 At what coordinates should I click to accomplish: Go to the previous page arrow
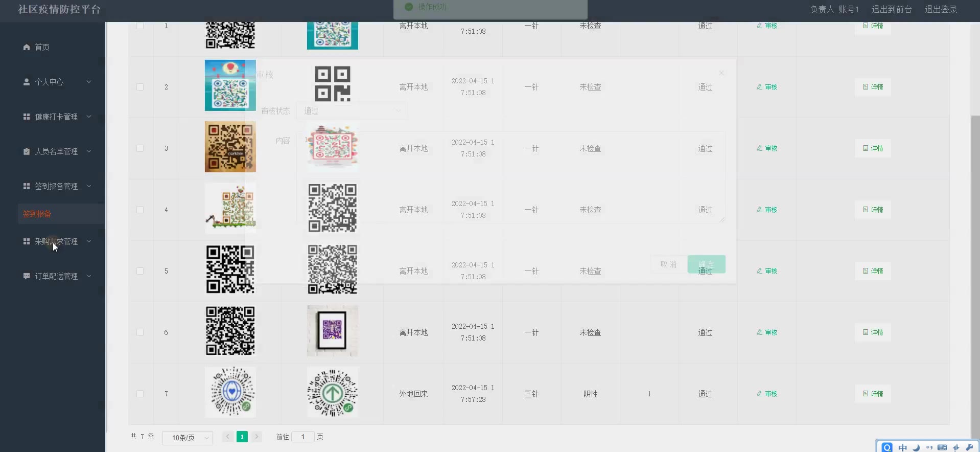227,437
